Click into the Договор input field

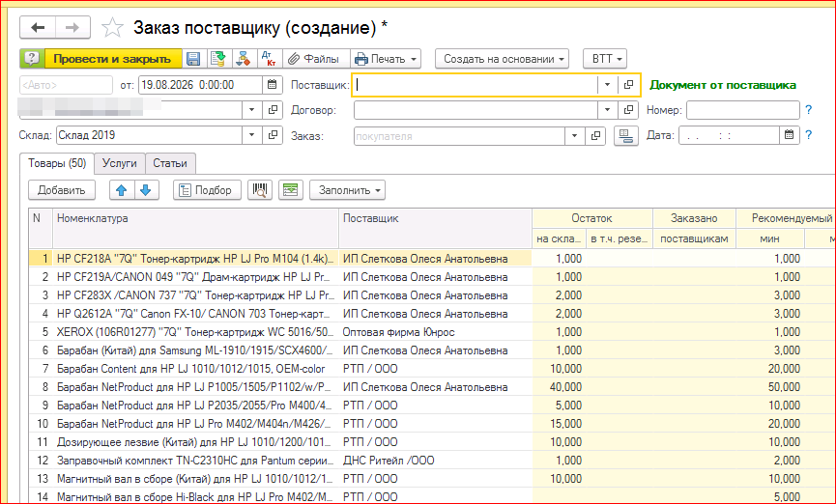(476, 110)
